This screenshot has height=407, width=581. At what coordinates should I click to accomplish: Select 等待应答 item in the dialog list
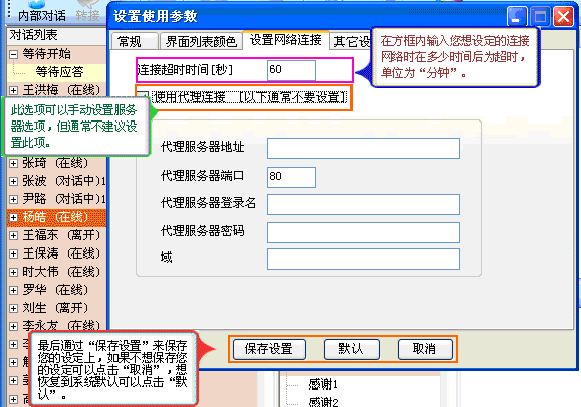point(59,72)
